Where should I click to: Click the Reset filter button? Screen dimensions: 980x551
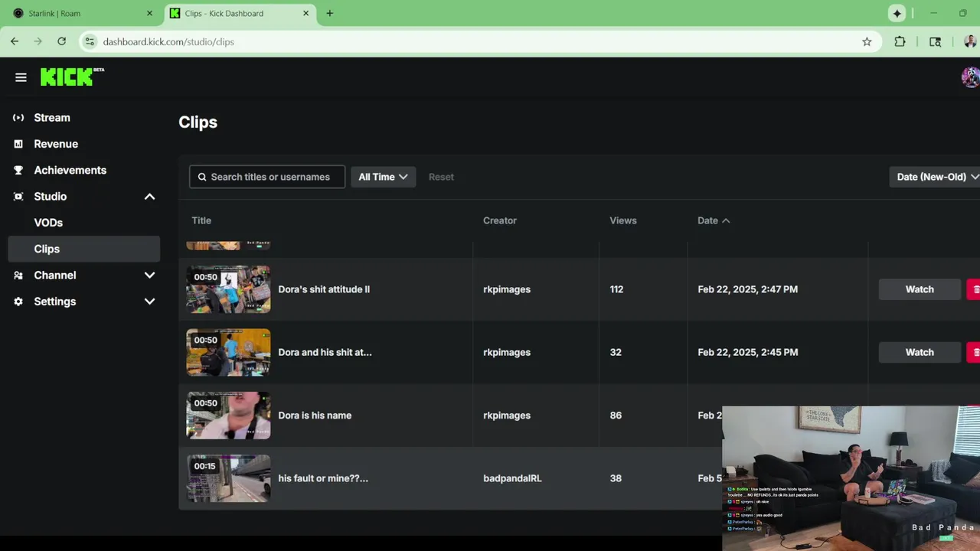[441, 177]
